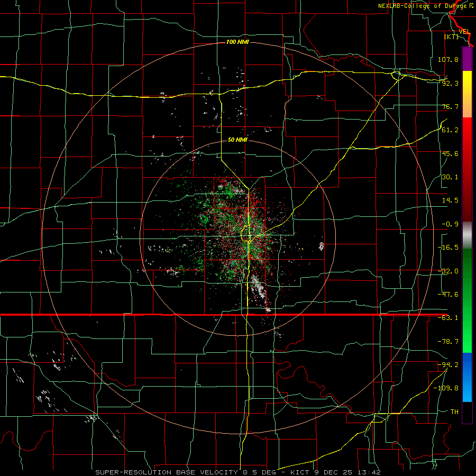The height and width of the screenshot is (476, 476).
Task: Click the 100 NMI range ring label
Action: click(237, 42)
